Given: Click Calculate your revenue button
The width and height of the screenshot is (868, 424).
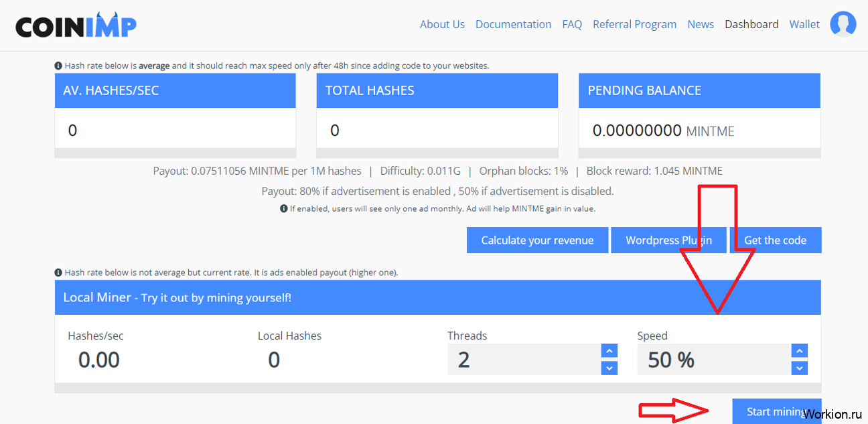Looking at the screenshot, I should (x=537, y=240).
